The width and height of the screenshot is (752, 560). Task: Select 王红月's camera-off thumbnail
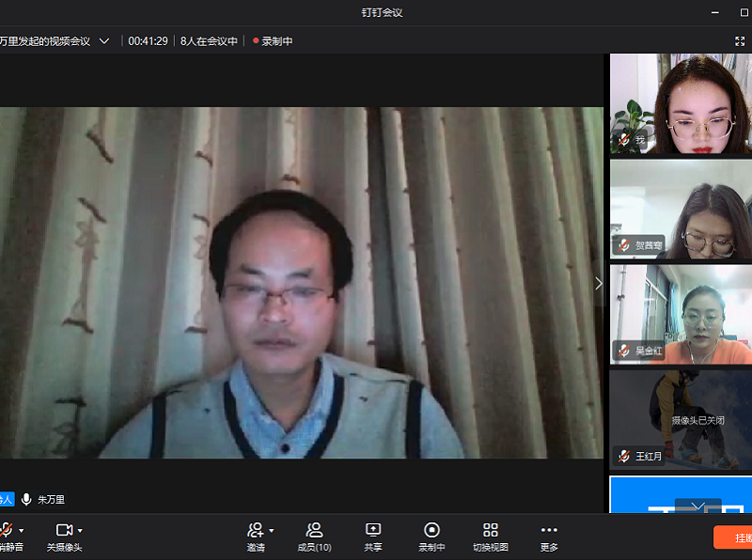point(681,419)
